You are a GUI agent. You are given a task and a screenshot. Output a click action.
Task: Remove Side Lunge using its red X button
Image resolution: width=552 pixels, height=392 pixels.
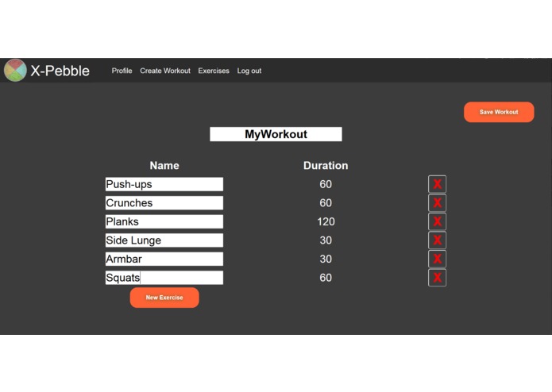(437, 240)
